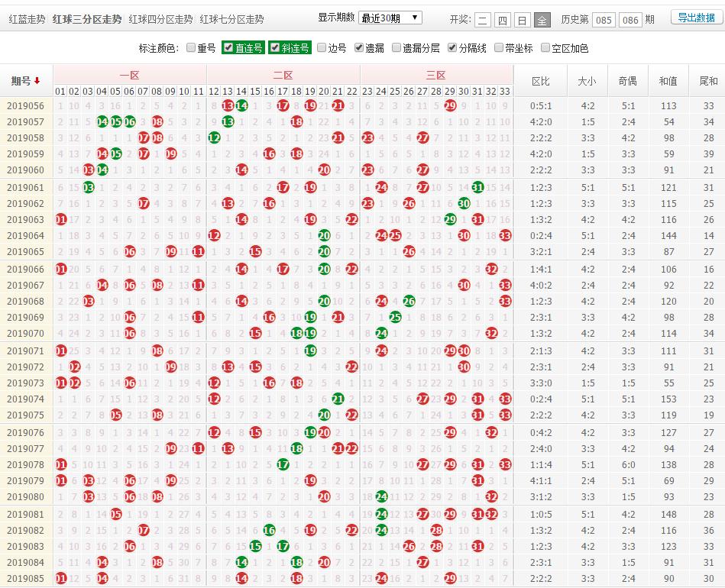Select red ball 13 in row 2019056
Screen dimensions: 725x588
click(228, 106)
